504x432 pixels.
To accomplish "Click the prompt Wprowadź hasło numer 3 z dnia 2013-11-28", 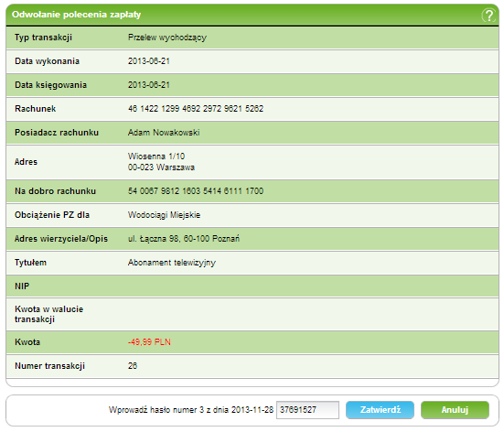I will point(191,410).
